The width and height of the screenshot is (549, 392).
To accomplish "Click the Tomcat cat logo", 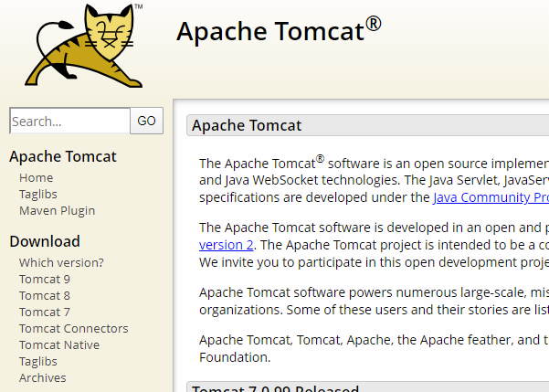I will coord(84,45).
